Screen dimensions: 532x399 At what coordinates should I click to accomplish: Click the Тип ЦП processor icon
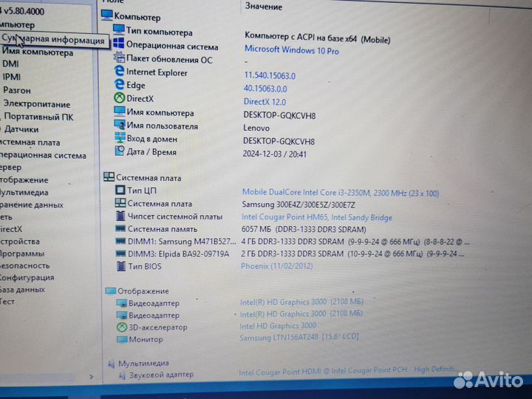120,190
